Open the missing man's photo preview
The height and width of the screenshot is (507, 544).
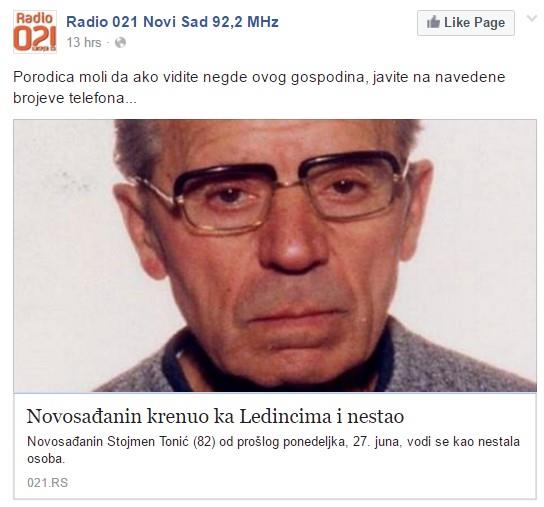[x=275, y=256]
